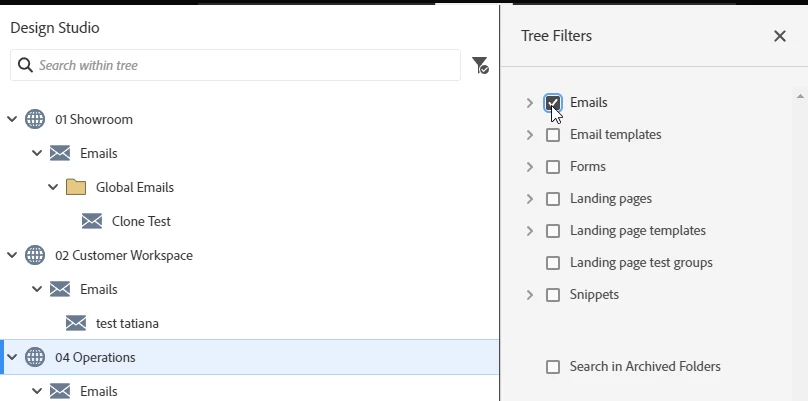The image size is (808, 401).
Task: Collapse the Global Emails folder
Action: [x=53, y=187]
